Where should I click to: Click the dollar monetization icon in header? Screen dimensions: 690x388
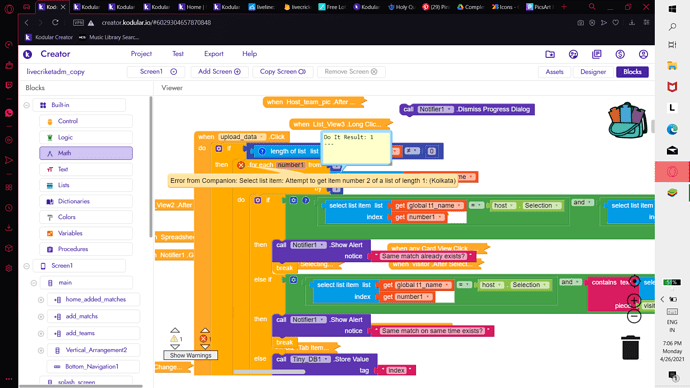[x=620, y=54]
